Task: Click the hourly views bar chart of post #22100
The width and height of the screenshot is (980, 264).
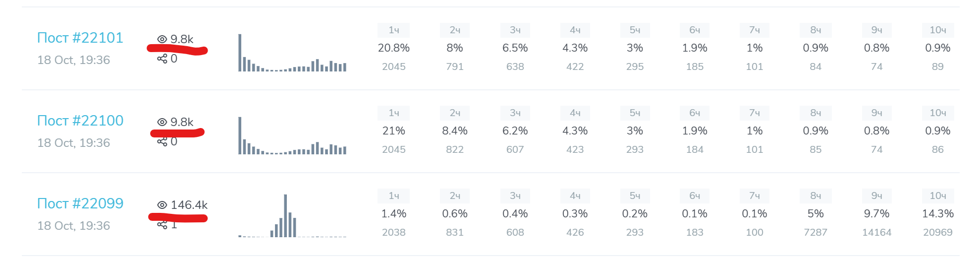Action: pyautogui.click(x=292, y=135)
